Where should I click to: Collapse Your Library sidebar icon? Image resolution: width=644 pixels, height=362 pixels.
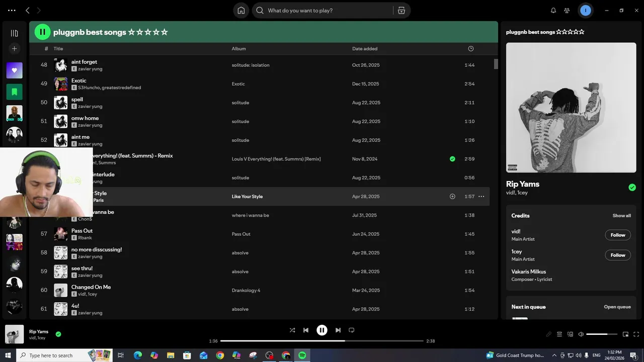(14, 33)
